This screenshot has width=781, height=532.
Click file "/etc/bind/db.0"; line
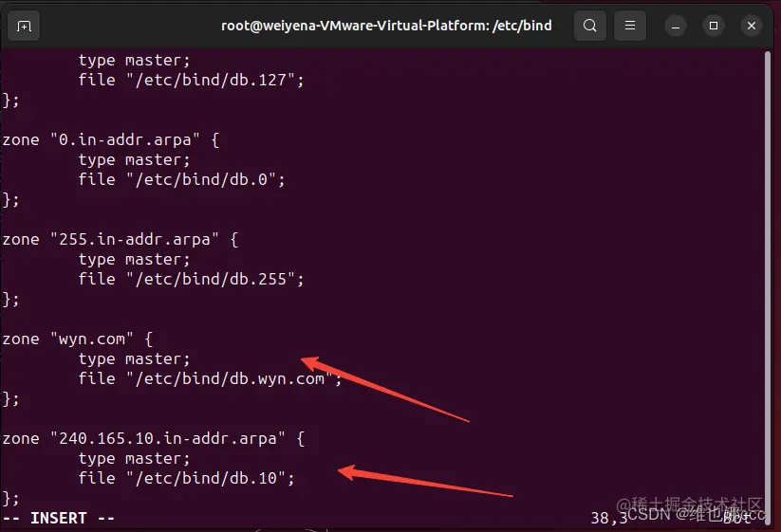[181, 179]
